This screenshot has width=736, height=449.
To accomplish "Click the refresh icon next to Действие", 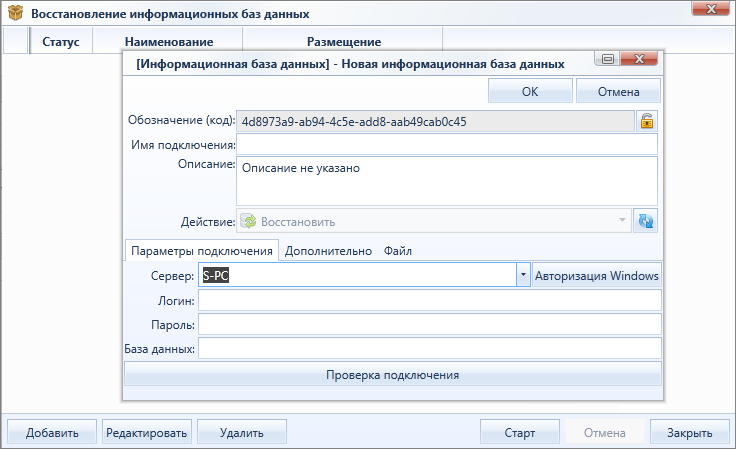I will coord(645,221).
